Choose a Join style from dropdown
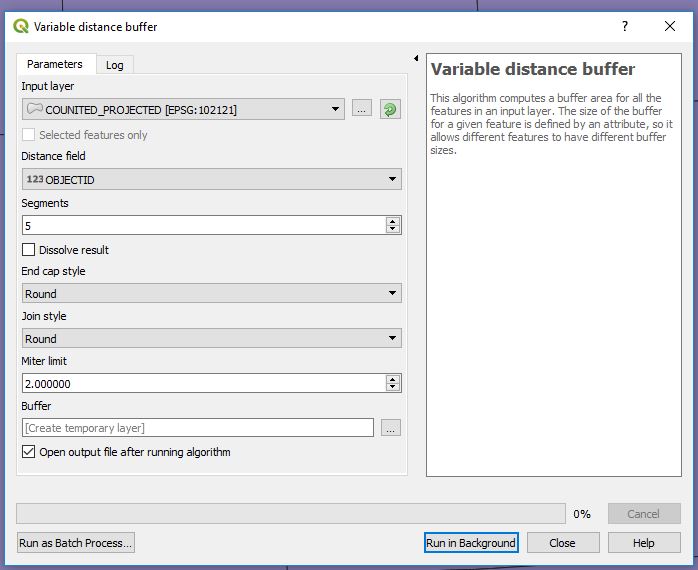Image resolution: width=698 pixels, height=570 pixels. click(x=211, y=339)
